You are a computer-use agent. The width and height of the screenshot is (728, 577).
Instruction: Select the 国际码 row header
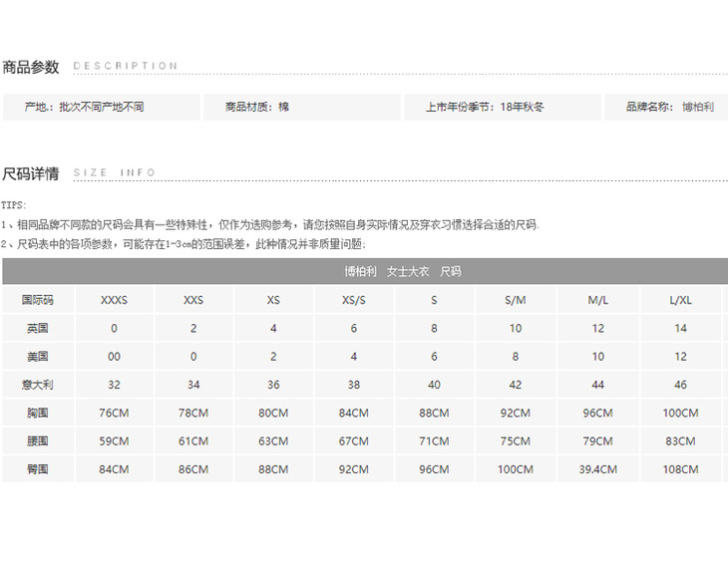point(38,300)
